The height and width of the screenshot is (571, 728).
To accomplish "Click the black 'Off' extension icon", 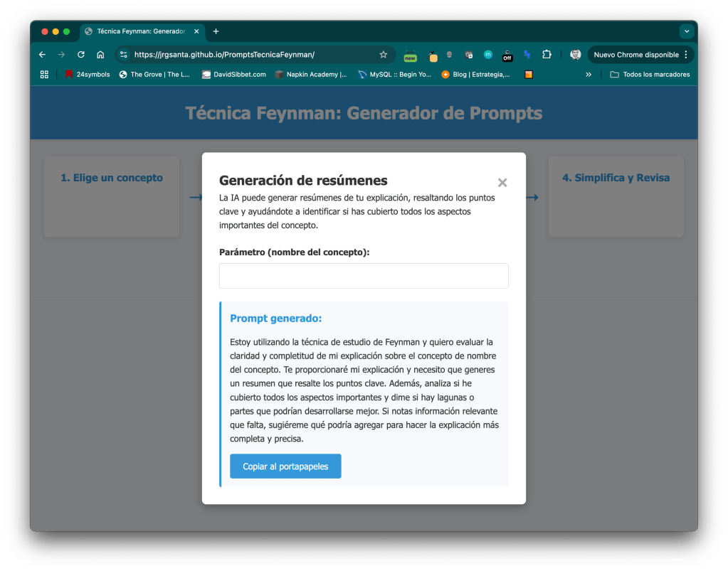I will coord(507,55).
